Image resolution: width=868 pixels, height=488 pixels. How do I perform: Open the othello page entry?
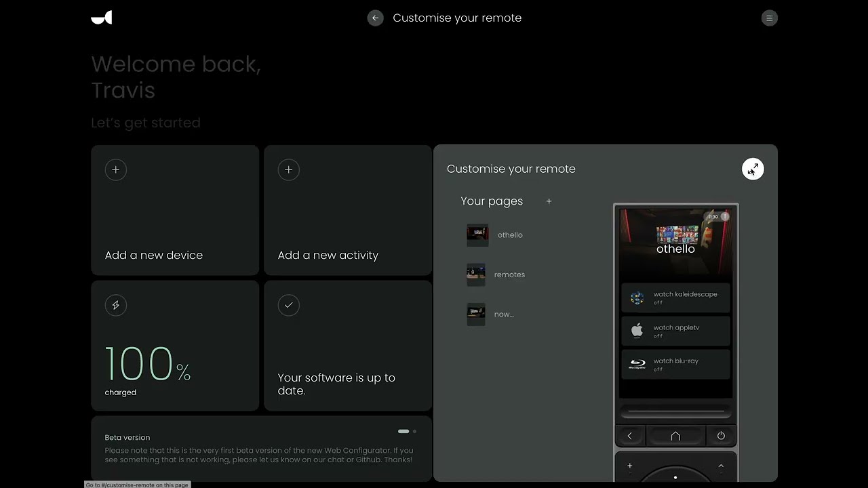click(x=510, y=235)
